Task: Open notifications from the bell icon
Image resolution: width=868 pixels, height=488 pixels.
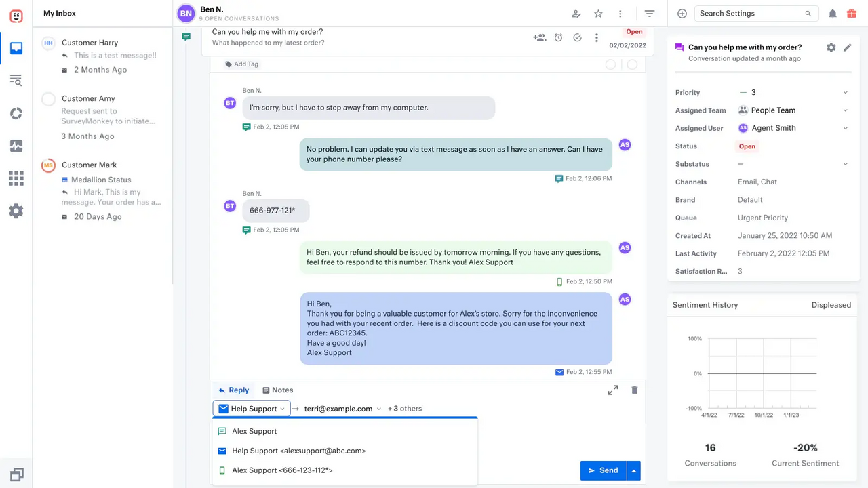Action: (833, 14)
